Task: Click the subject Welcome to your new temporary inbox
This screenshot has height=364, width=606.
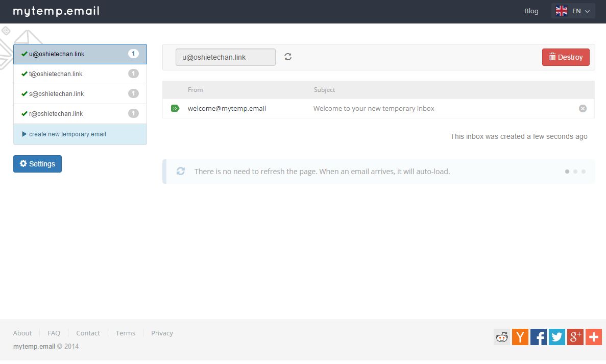Action: pyautogui.click(x=374, y=109)
